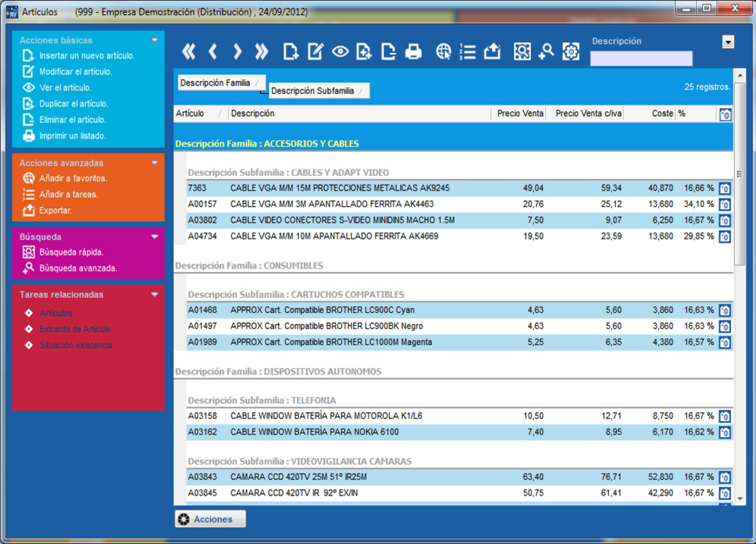This screenshot has height=544, width=756.
Task: Click the Acciones button
Action: pyautogui.click(x=210, y=519)
